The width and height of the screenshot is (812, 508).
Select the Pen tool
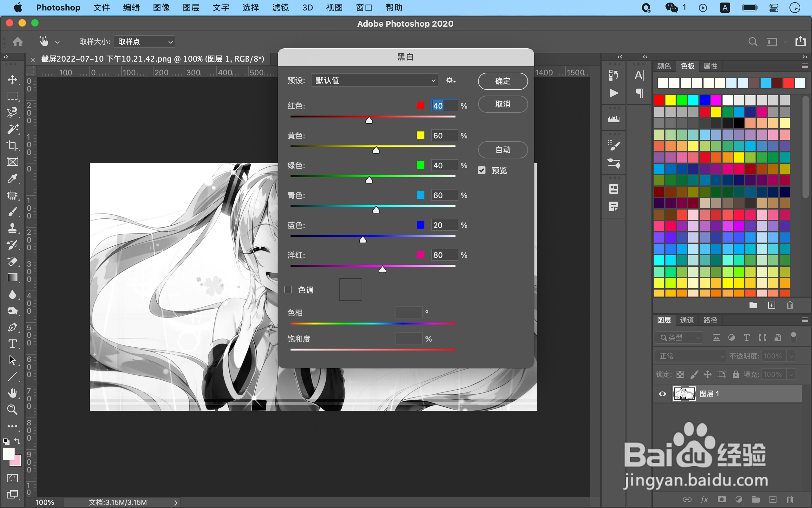coord(12,327)
